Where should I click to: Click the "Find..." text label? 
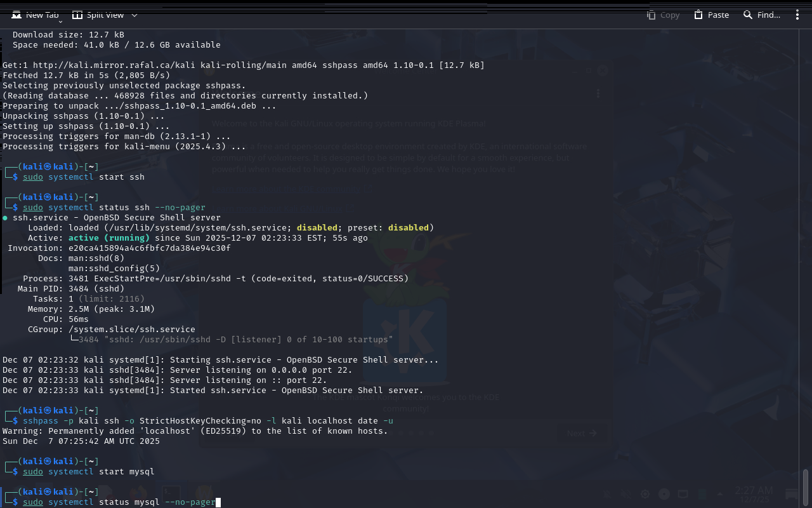coord(768,15)
